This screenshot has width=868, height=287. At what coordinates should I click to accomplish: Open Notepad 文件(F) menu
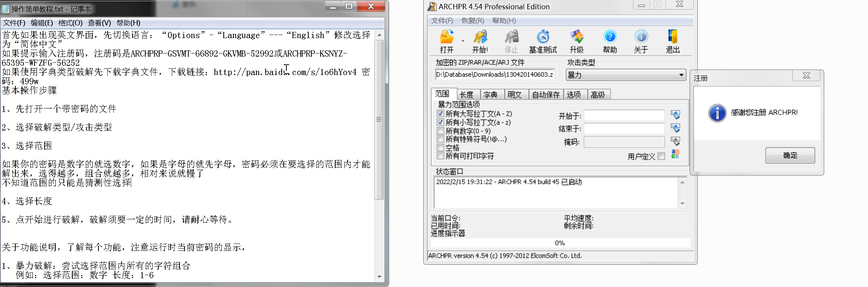[x=14, y=23]
